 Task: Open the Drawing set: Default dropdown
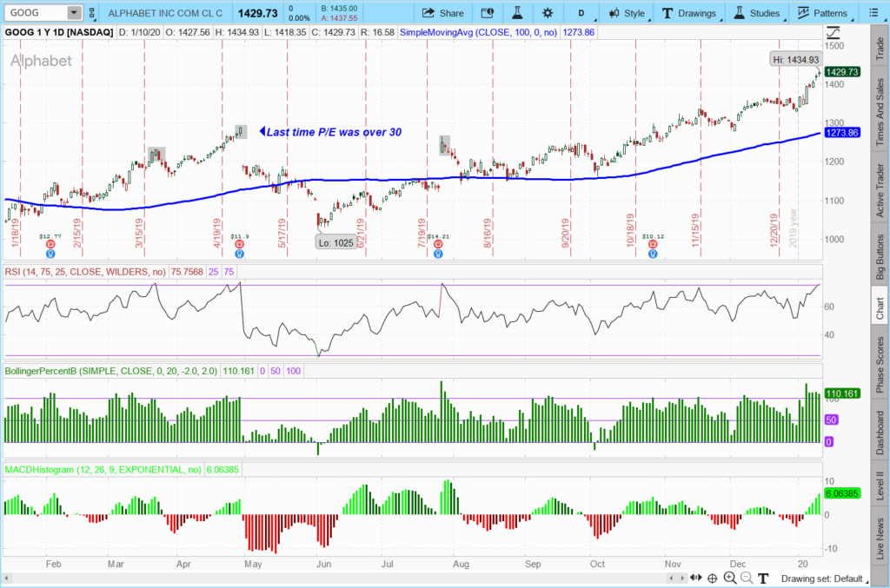point(824,578)
